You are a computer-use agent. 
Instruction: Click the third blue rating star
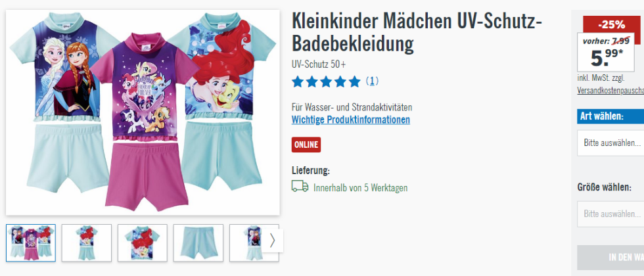326,82
